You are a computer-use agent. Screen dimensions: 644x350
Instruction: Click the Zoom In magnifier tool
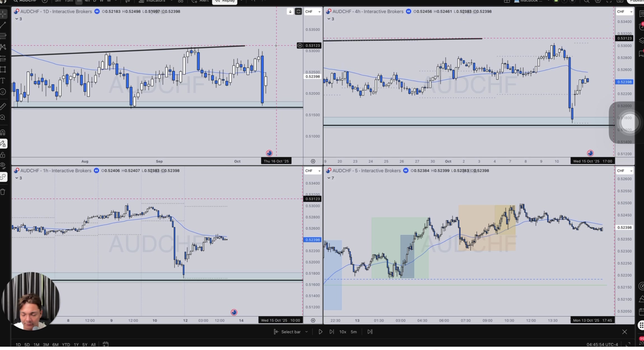coord(3,118)
